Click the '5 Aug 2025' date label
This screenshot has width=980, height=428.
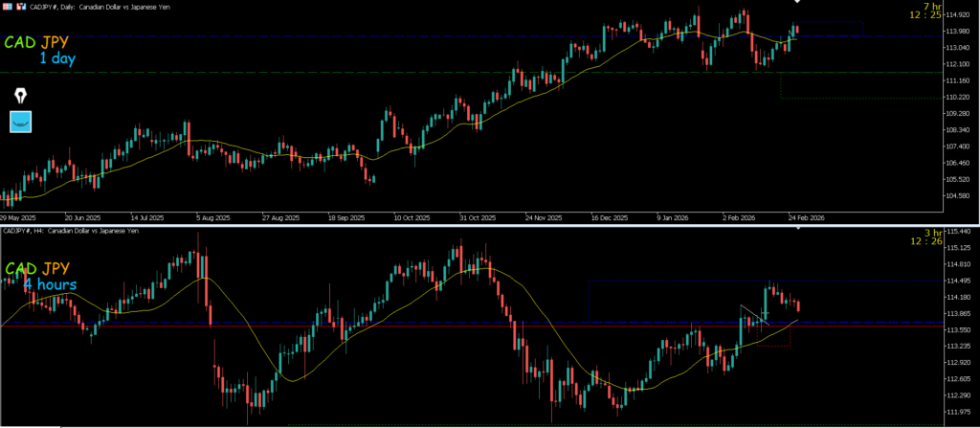click(x=214, y=218)
